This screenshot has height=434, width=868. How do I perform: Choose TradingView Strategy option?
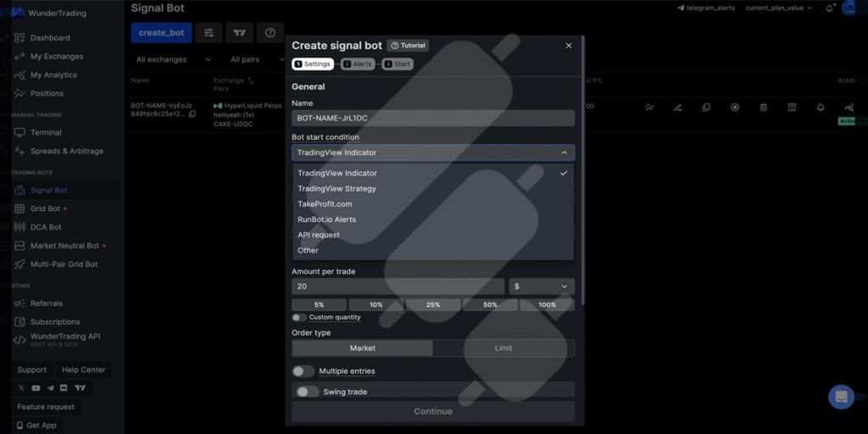tap(433, 189)
